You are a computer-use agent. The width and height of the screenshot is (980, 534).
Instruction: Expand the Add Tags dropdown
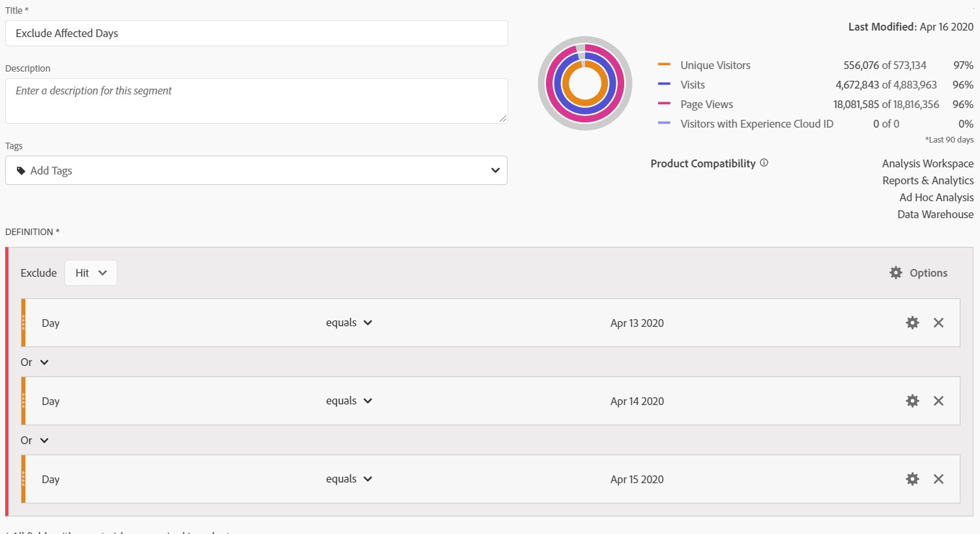[x=256, y=171]
